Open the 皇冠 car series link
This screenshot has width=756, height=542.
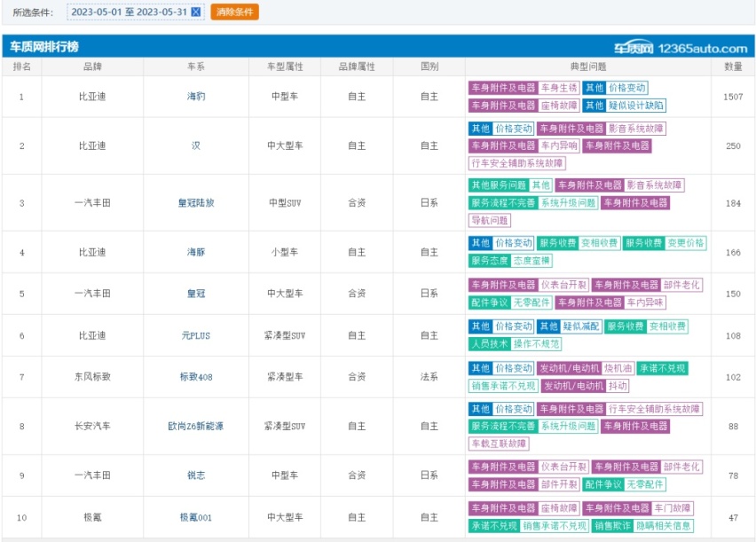click(196, 294)
